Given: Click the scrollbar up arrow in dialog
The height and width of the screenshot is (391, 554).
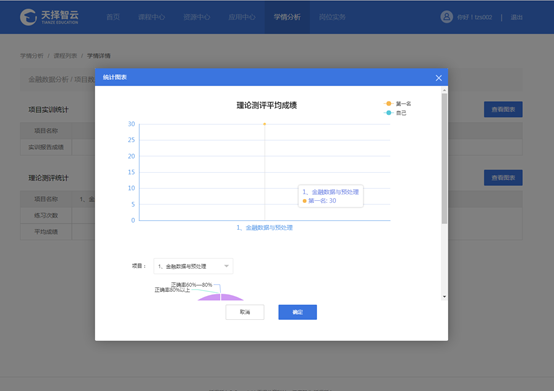Looking at the screenshot, I should point(444,90).
